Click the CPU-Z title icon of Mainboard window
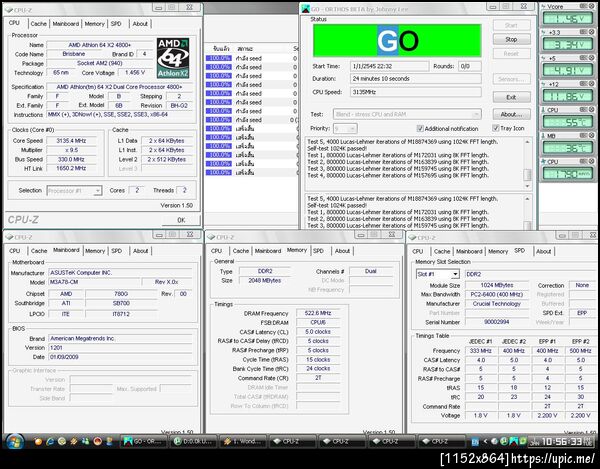Image resolution: width=600 pixels, height=469 pixels. pos(10,237)
